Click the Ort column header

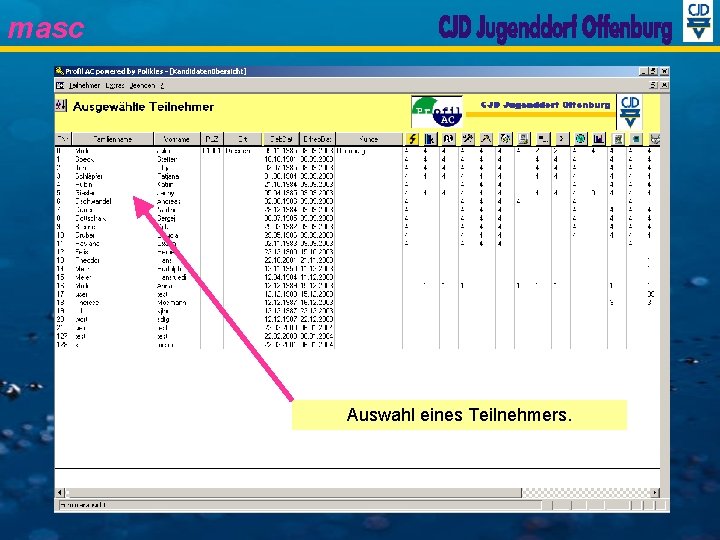pos(243,139)
